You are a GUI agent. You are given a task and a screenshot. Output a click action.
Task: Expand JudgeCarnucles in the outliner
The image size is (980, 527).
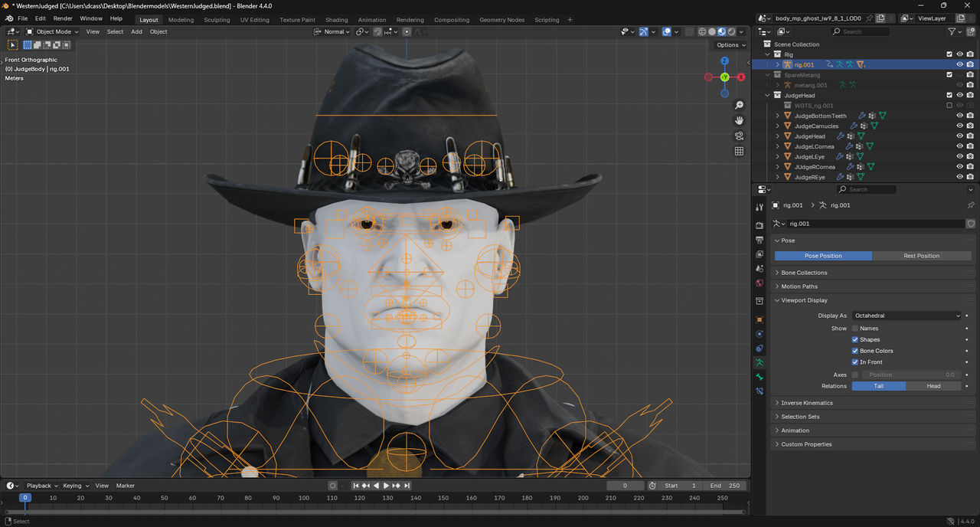click(778, 126)
